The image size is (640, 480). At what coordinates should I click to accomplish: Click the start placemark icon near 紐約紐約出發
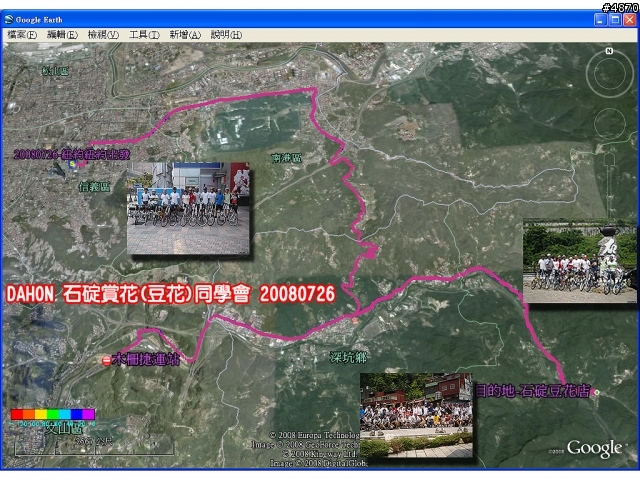72,164
